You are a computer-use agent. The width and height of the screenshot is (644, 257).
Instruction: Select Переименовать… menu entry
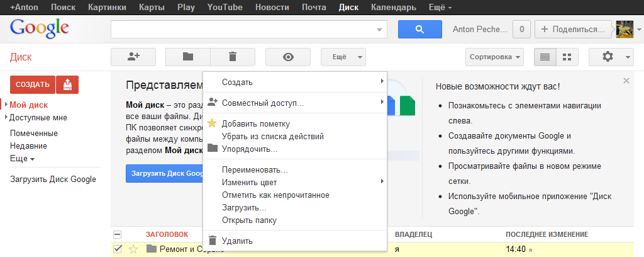click(295, 170)
